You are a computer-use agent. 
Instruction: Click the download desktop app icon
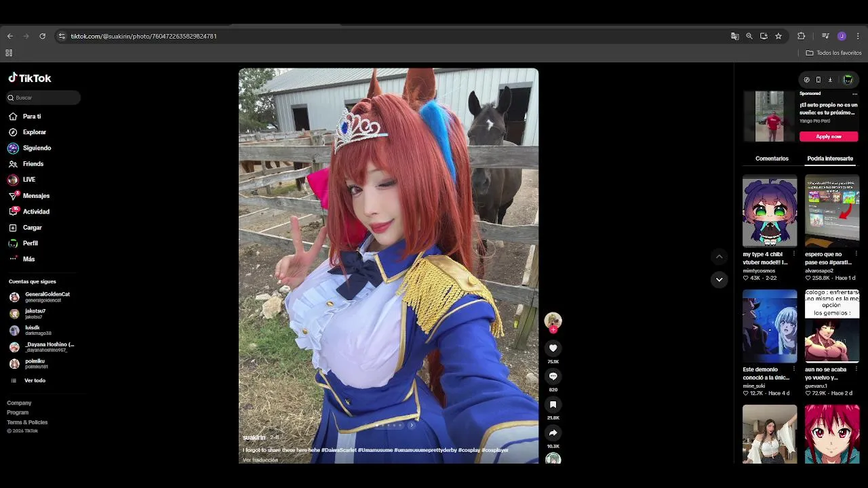coord(829,80)
